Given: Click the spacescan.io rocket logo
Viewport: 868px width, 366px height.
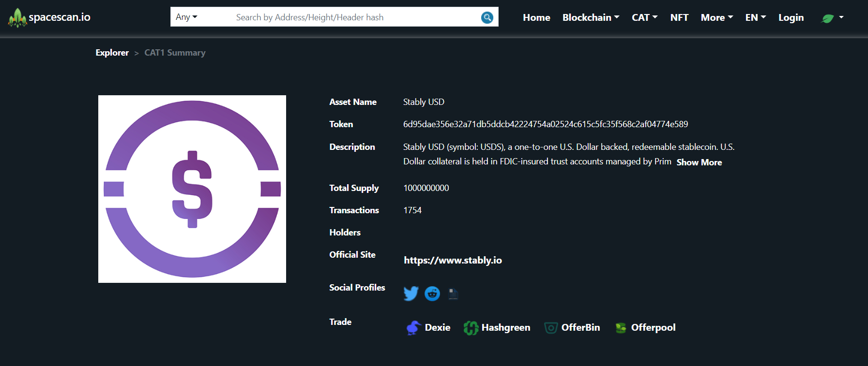Looking at the screenshot, I should tap(17, 18).
